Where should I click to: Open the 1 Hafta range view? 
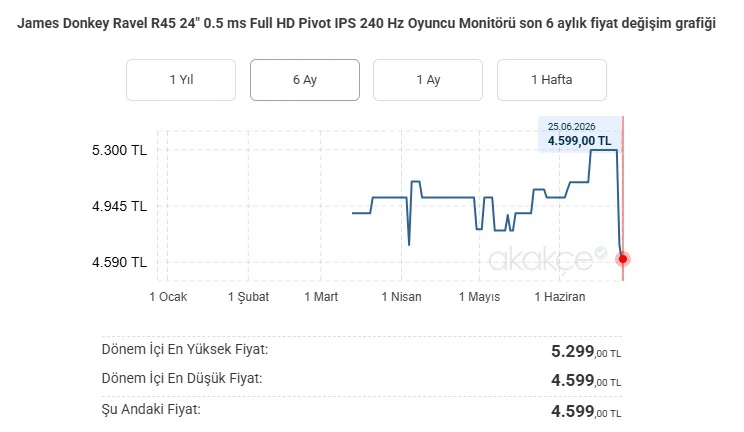[552, 80]
